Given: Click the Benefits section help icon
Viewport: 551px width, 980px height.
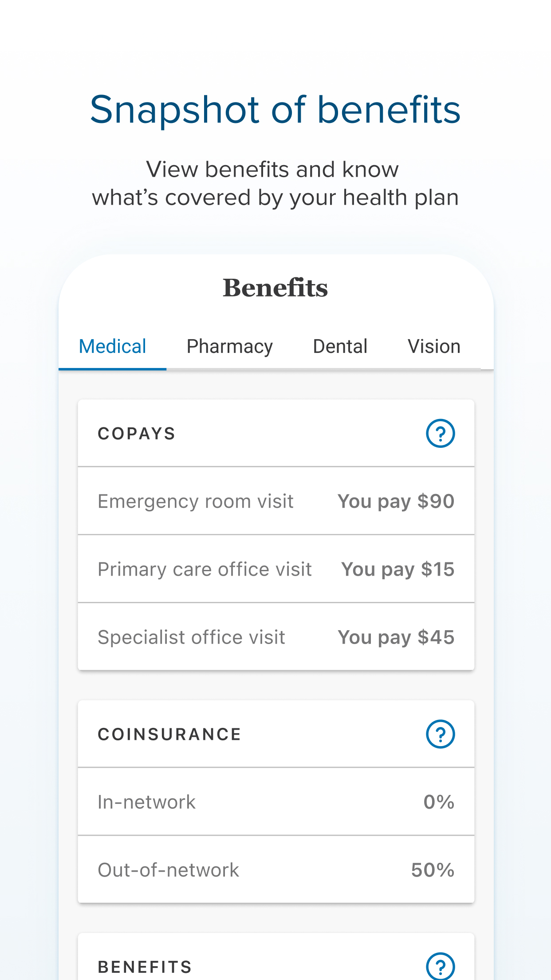Looking at the screenshot, I should point(440,966).
